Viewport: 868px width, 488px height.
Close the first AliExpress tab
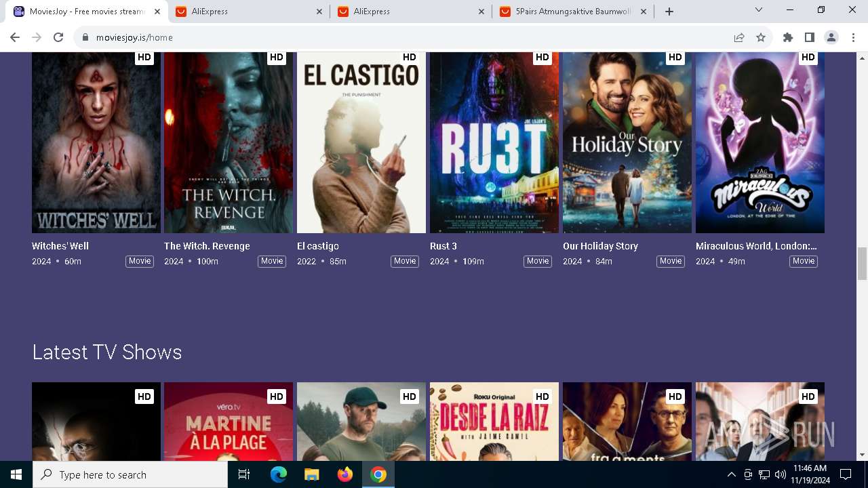[x=319, y=12]
